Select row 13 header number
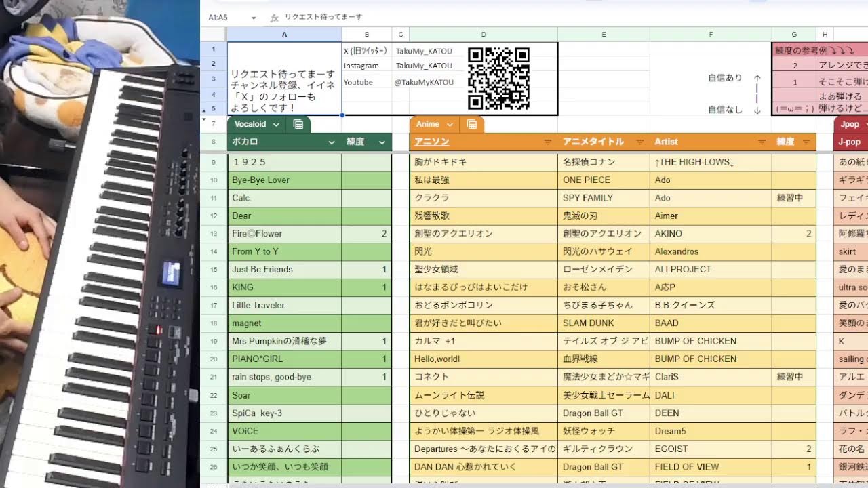This screenshot has width=868, height=488. 214,234
